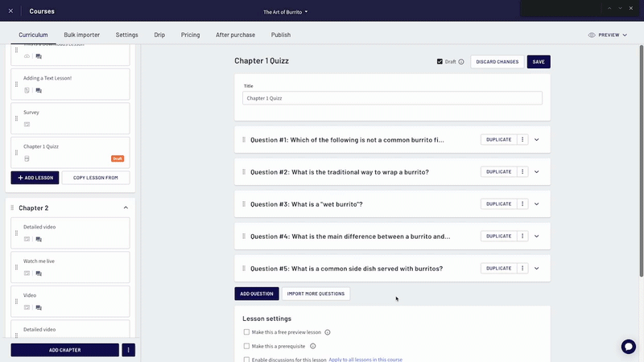Select the Survey lesson card
The width and height of the screenshot is (644, 362).
(x=70, y=118)
